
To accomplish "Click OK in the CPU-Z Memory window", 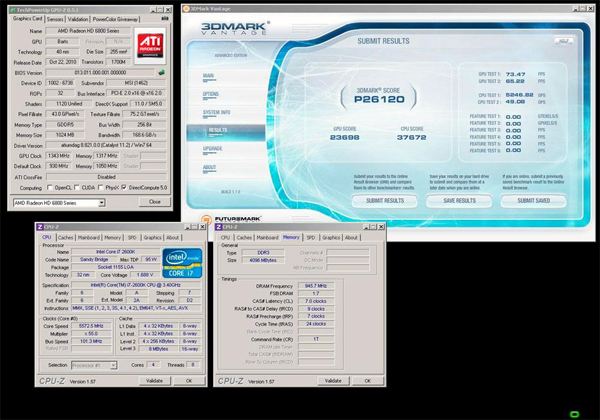I will point(368,381).
